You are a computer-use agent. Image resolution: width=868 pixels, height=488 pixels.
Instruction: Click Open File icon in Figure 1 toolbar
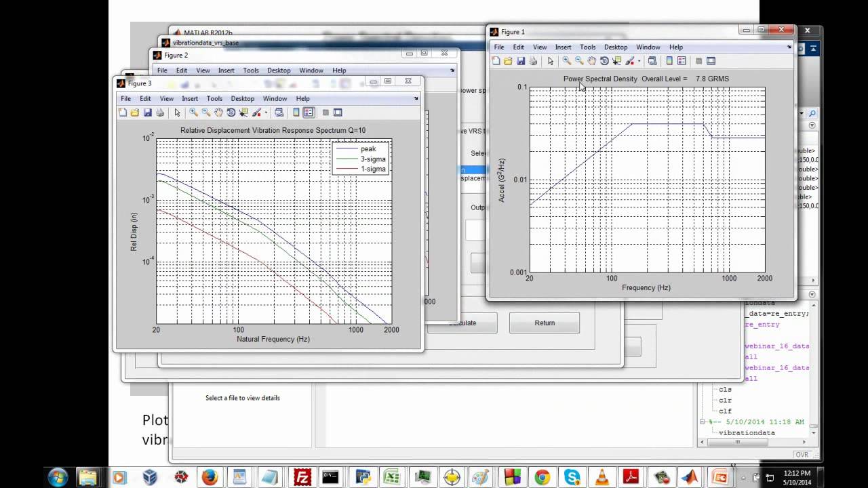(x=508, y=61)
